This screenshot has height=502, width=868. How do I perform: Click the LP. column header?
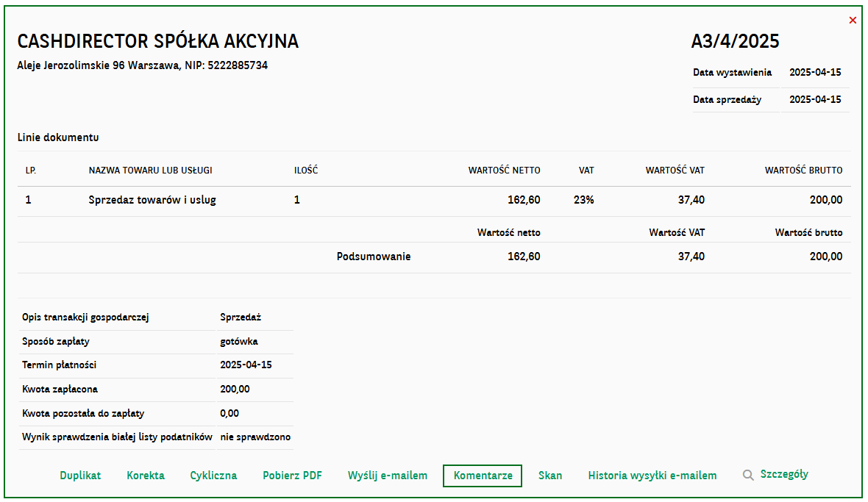30,171
